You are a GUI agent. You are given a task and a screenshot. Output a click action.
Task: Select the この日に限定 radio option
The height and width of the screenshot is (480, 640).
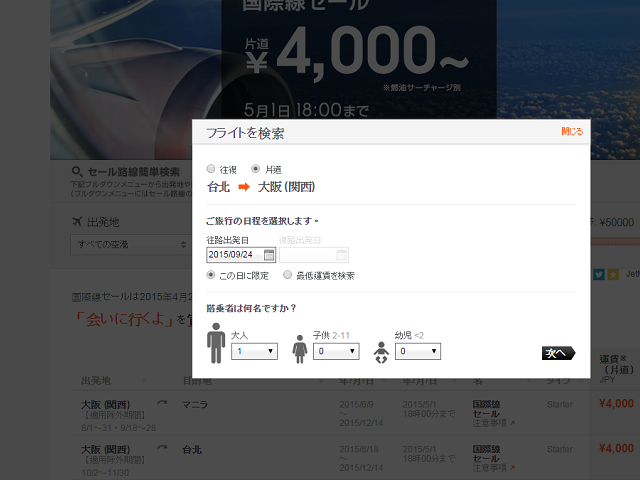coord(211,275)
